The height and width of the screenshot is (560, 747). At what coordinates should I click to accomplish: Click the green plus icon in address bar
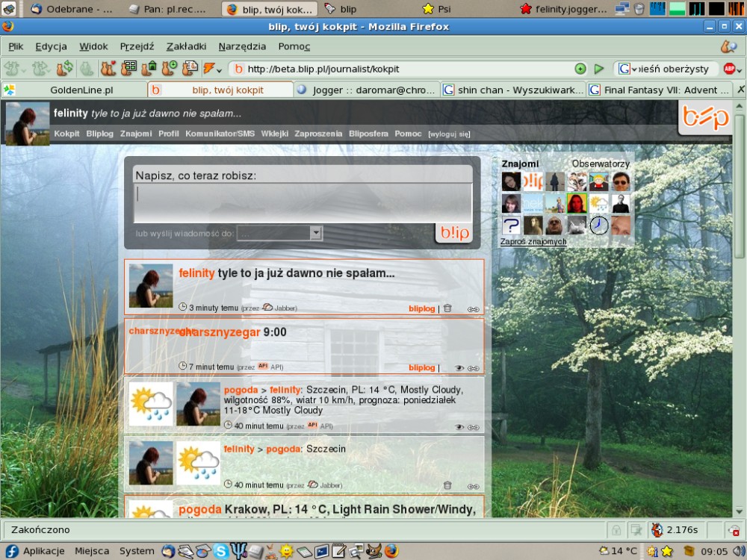(x=580, y=69)
